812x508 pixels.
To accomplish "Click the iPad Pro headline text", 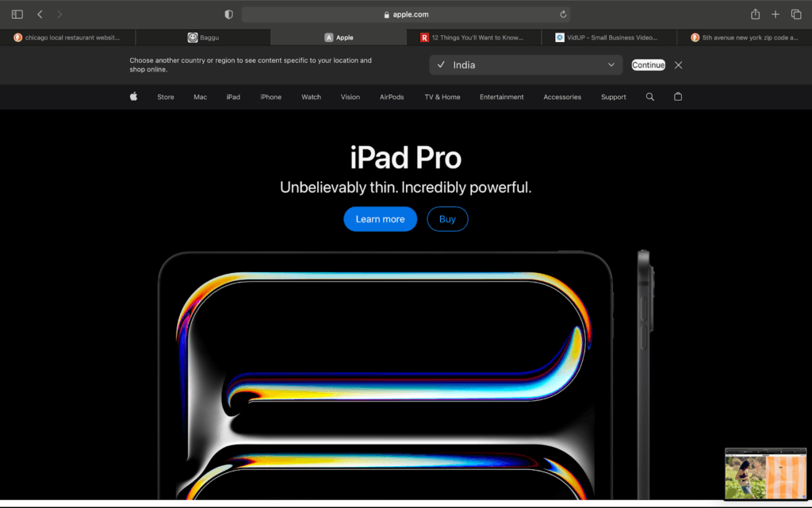I will [x=405, y=158].
